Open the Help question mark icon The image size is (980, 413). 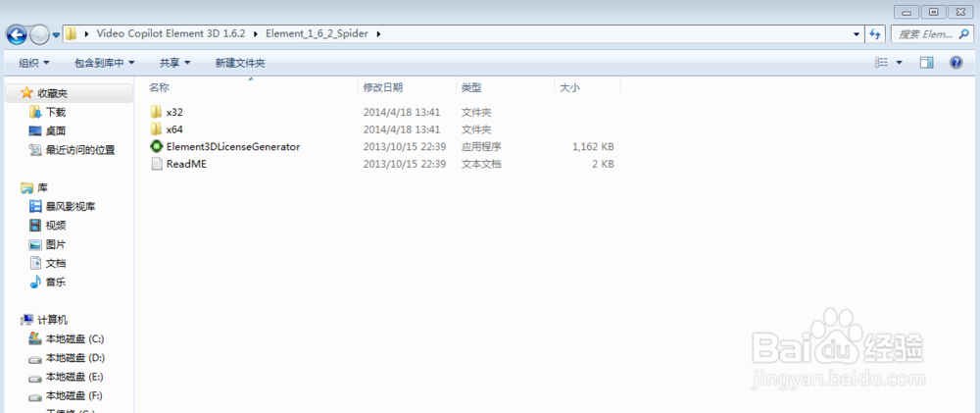click(x=955, y=62)
